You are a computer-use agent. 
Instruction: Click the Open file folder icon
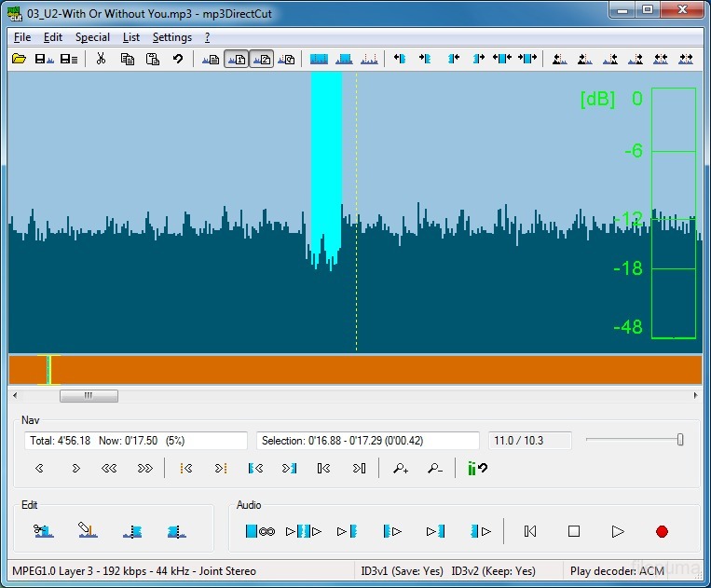click(x=19, y=59)
